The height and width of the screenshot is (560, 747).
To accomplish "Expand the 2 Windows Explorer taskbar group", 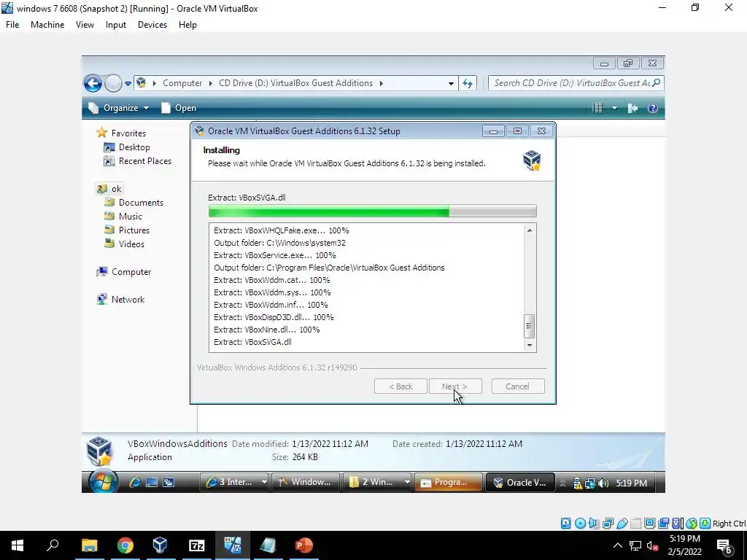I will pyautogui.click(x=407, y=483).
